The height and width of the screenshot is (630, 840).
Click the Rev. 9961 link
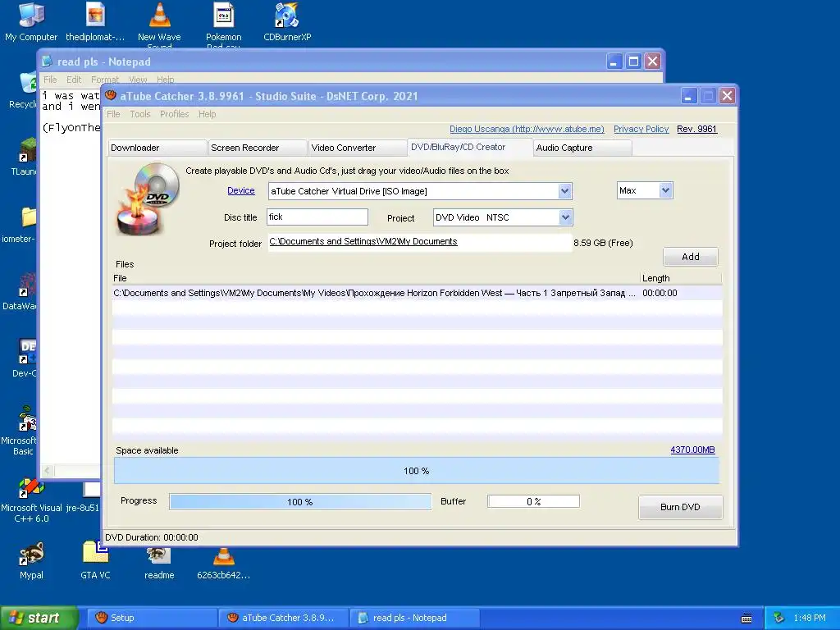(696, 129)
